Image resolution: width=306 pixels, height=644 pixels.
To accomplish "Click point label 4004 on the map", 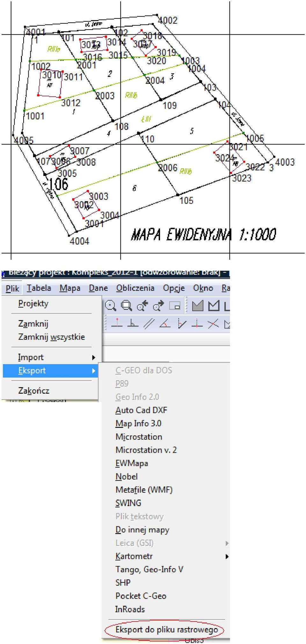I will coord(79,241).
